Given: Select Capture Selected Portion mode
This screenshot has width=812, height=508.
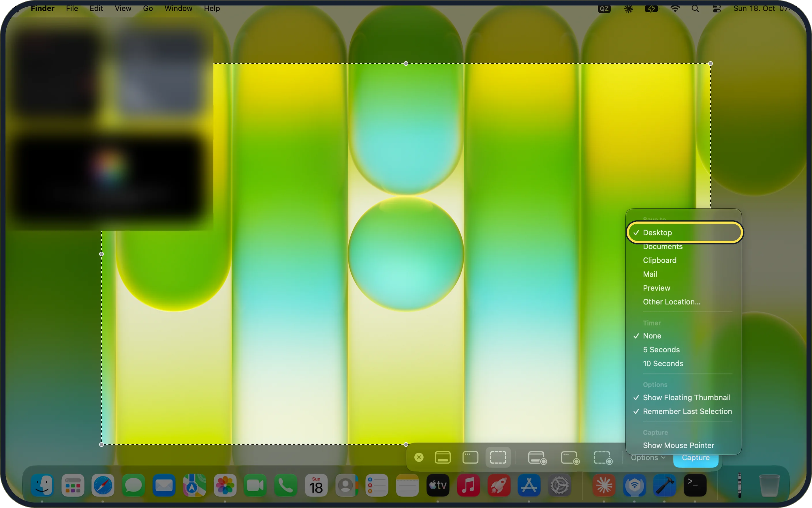Looking at the screenshot, I should click(x=498, y=457).
